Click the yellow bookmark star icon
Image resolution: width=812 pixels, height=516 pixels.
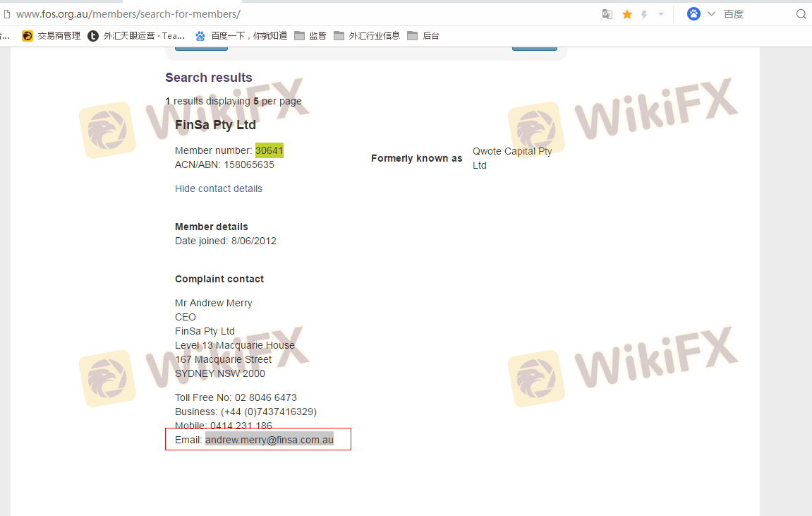[626, 14]
